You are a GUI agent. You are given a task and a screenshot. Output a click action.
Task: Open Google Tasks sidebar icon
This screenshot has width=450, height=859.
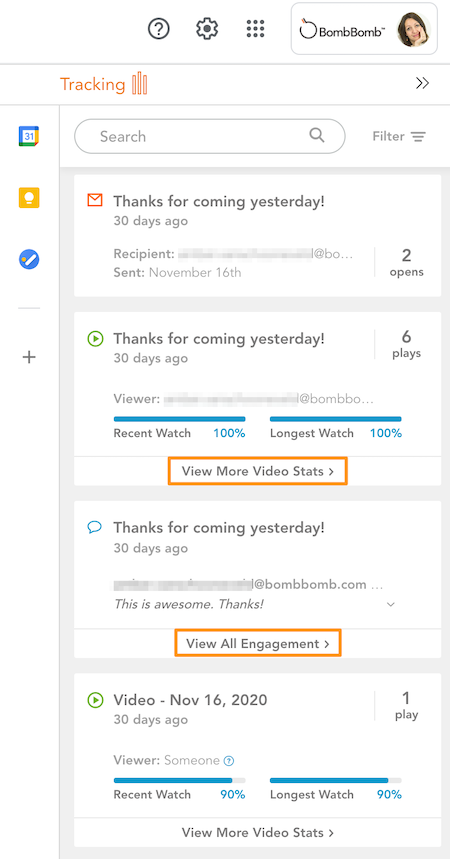pos(29,259)
